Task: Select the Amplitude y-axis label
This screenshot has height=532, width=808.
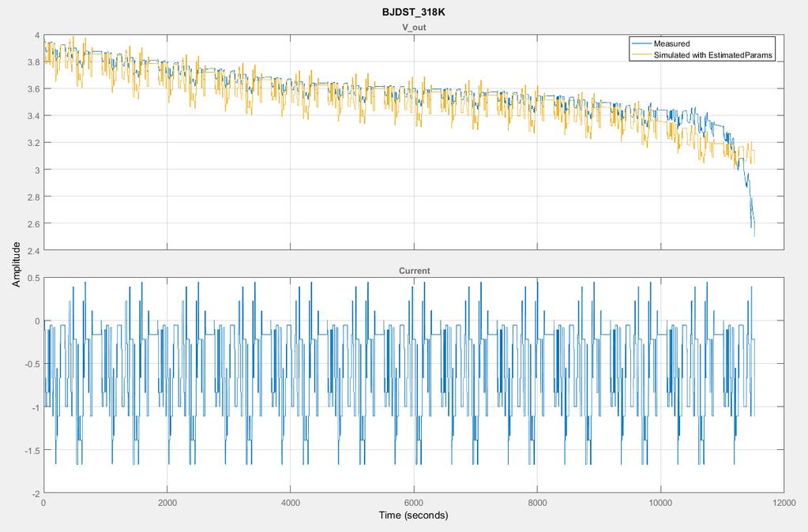Action: (17, 264)
